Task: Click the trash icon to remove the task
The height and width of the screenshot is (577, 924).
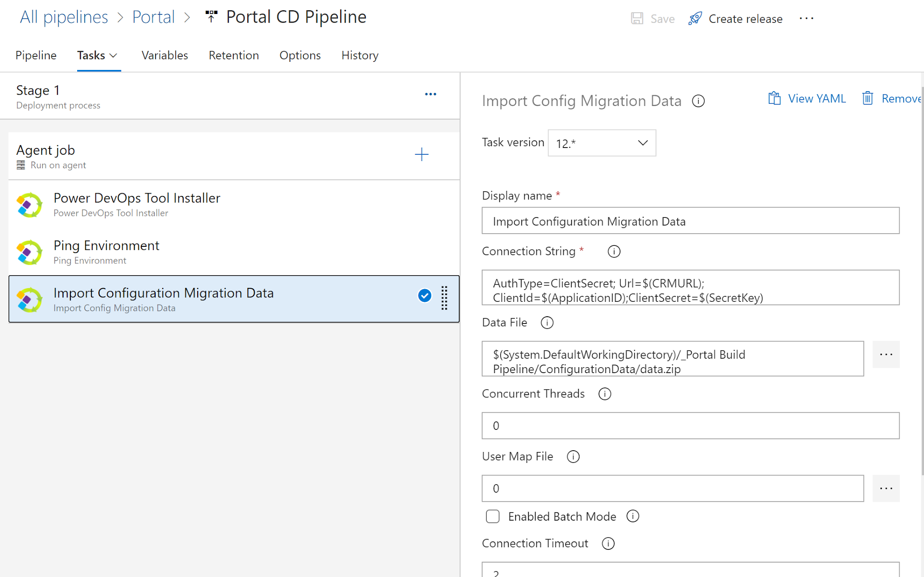Action: click(867, 98)
